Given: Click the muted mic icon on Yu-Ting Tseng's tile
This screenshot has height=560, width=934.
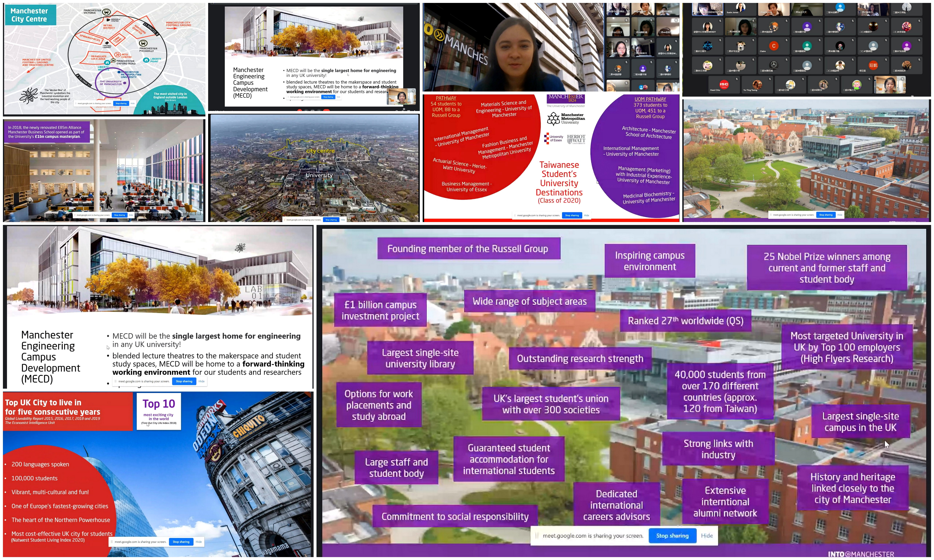Looking at the screenshot, I should click(770, 79).
